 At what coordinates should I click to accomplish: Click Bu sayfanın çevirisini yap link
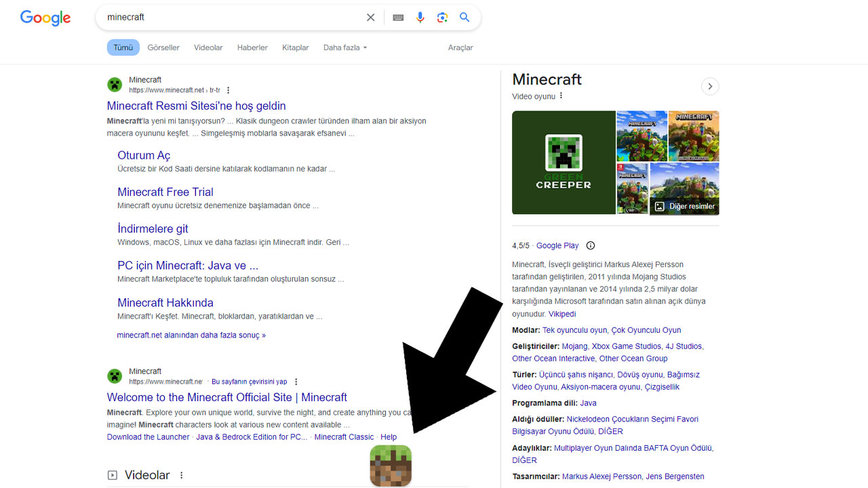(250, 382)
